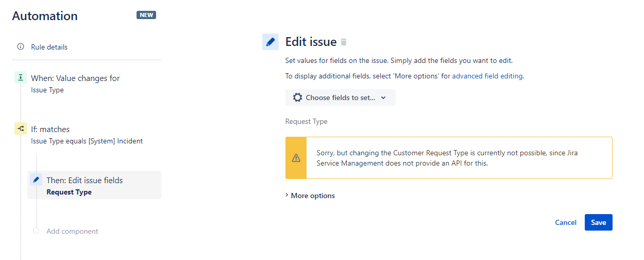Click Add component

click(72, 231)
